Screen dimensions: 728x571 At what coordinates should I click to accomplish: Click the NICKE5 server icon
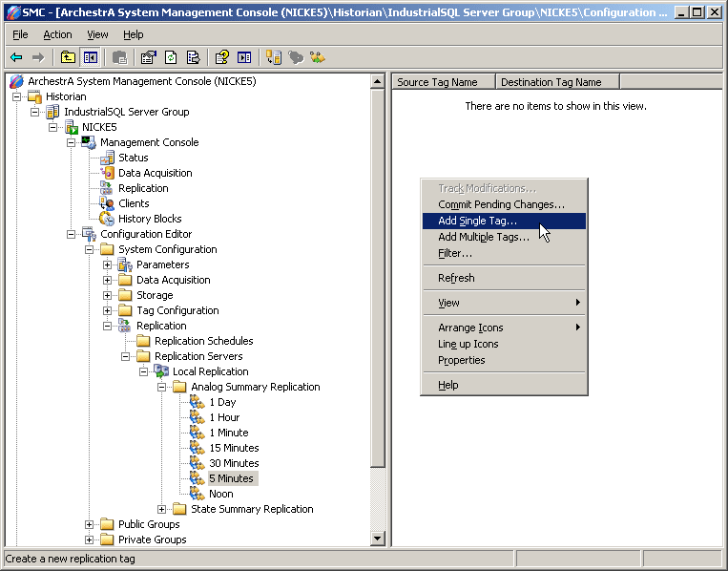tap(71, 127)
